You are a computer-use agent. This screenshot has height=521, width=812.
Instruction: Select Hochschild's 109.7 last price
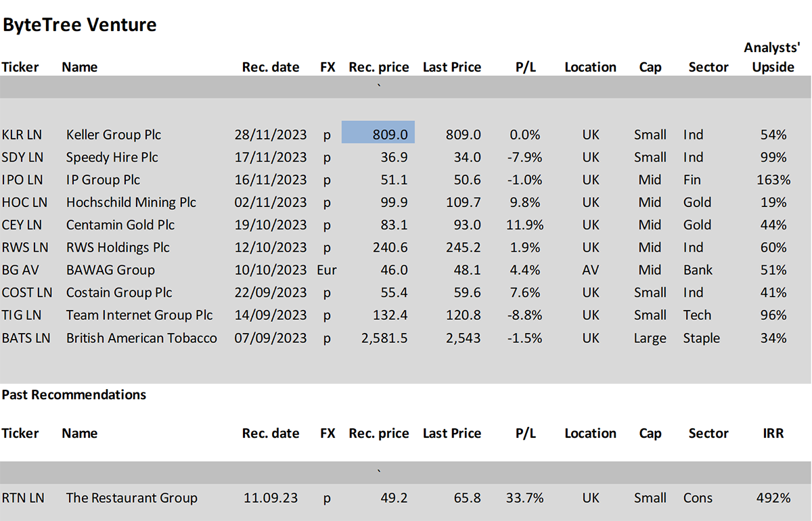[462, 202]
